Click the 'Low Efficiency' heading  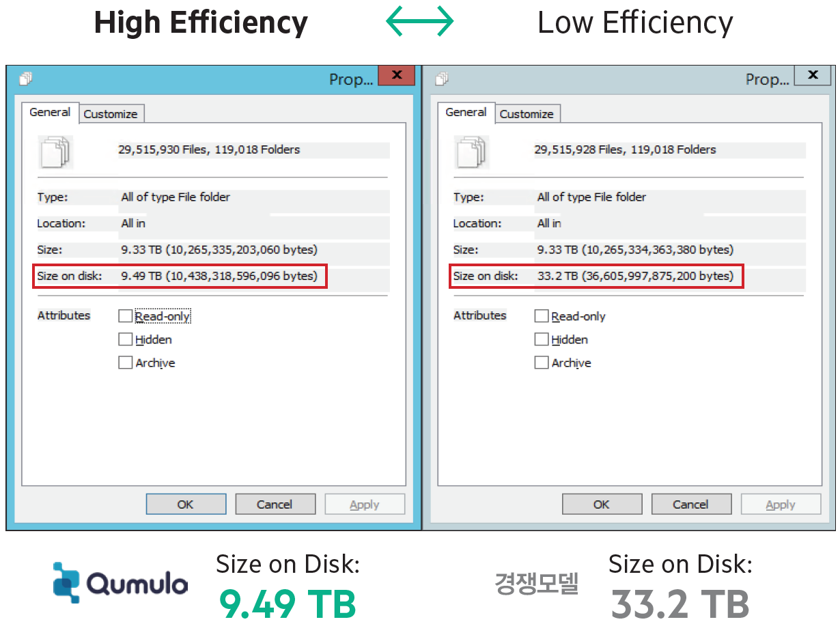635,23
